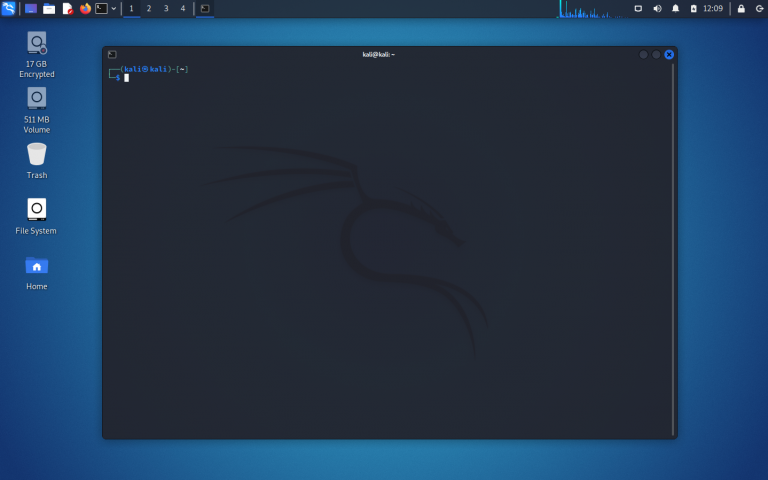Click the network display tray icon
This screenshot has height=480, width=768.
[639, 8]
